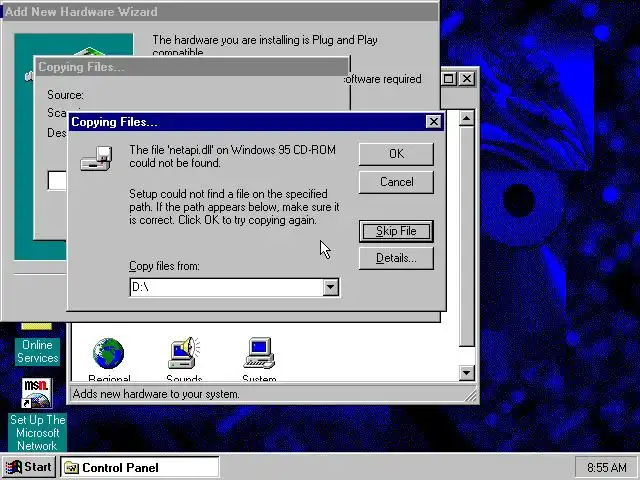Close the Control Panel window
This screenshot has height=480, width=640.
[x=467, y=78]
